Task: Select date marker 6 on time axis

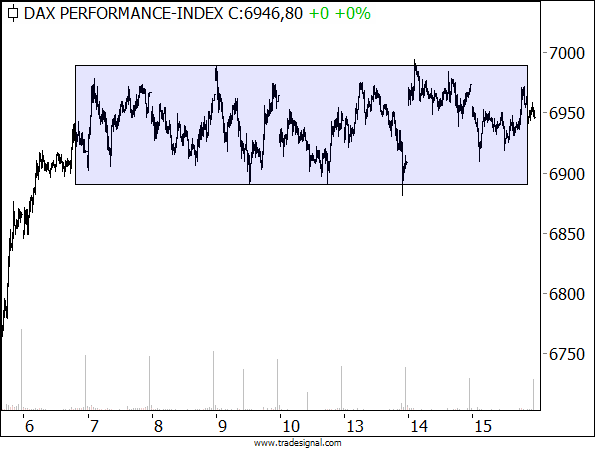Action: (x=29, y=426)
